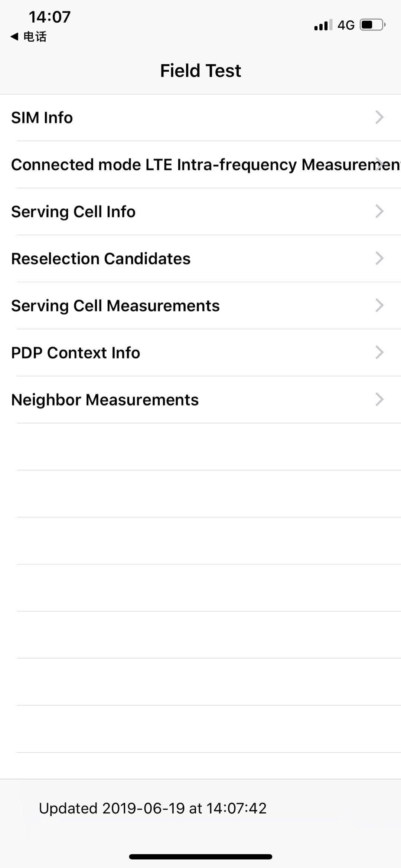Image resolution: width=401 pixels, height=868 pixels.
Task: Tap the battery icon in the status bar
Action: [x=372, y=25]
